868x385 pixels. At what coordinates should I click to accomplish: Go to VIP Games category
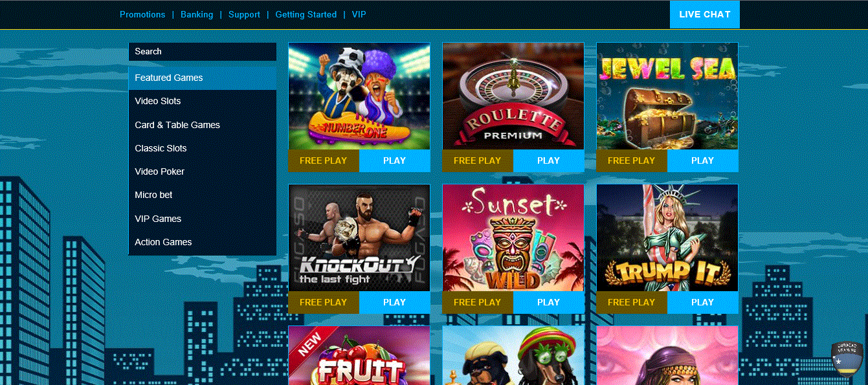(x=203, y=219)
